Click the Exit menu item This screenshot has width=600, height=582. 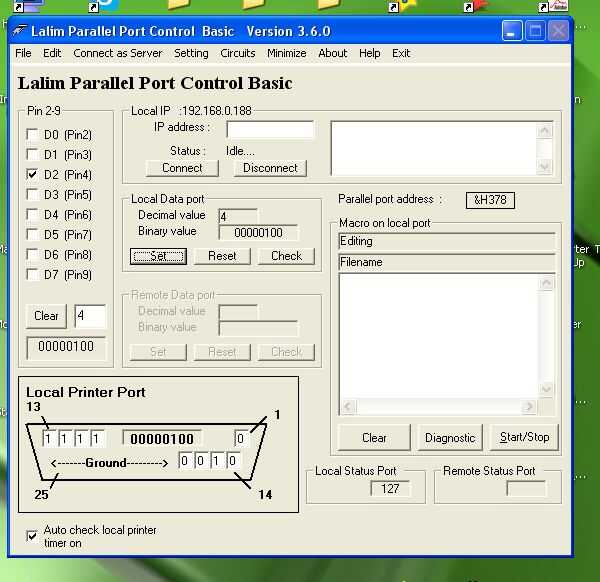click(401, 53)
